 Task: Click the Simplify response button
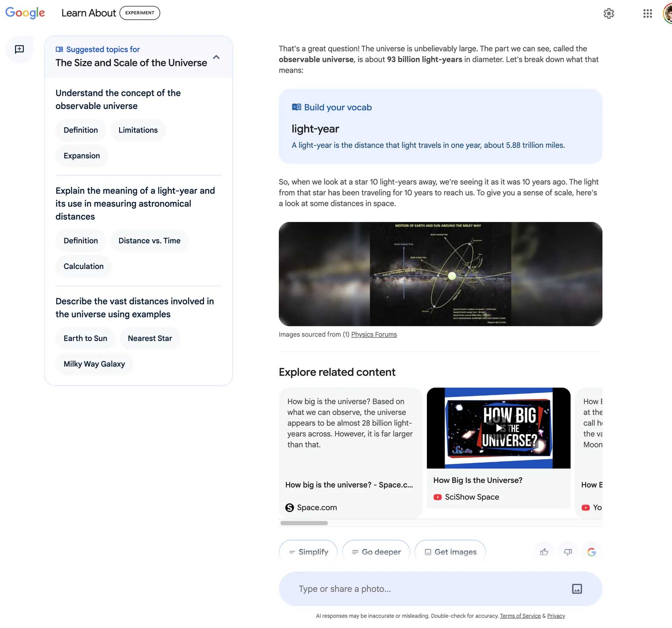pyautogui.click(x=307, y=551)
